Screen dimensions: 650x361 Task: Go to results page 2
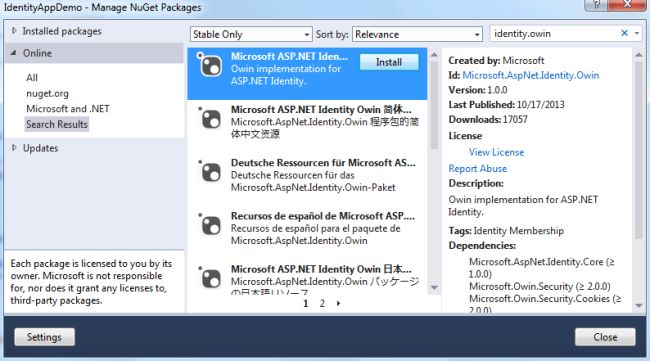click(322, 303)
